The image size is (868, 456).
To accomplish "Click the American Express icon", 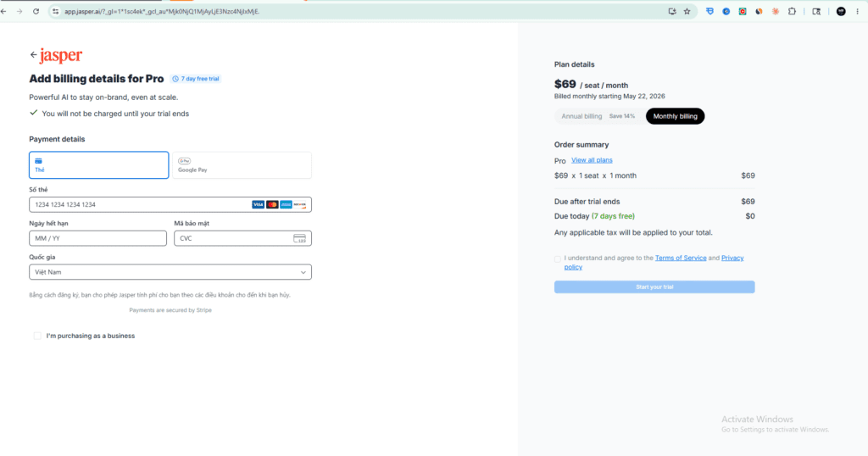I will pos(286,205).
